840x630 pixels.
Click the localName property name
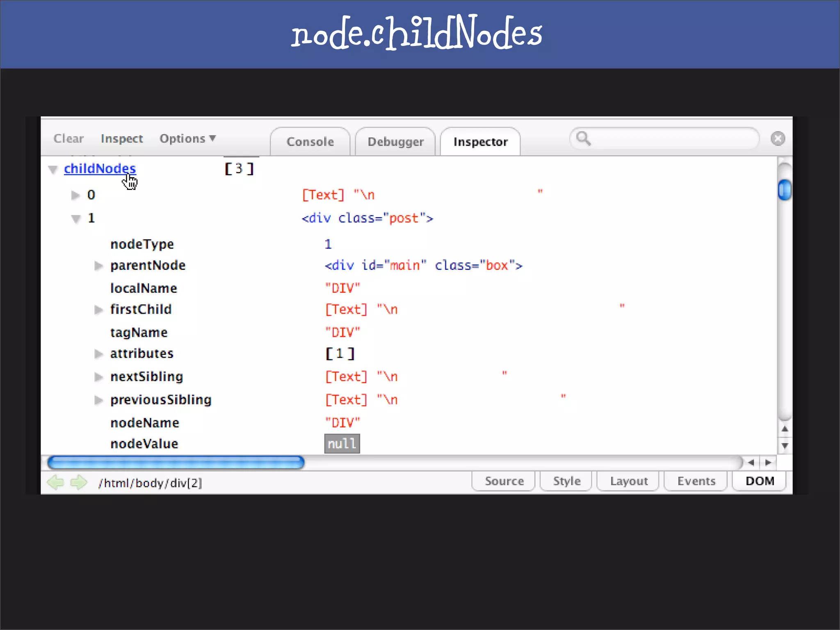144,288
